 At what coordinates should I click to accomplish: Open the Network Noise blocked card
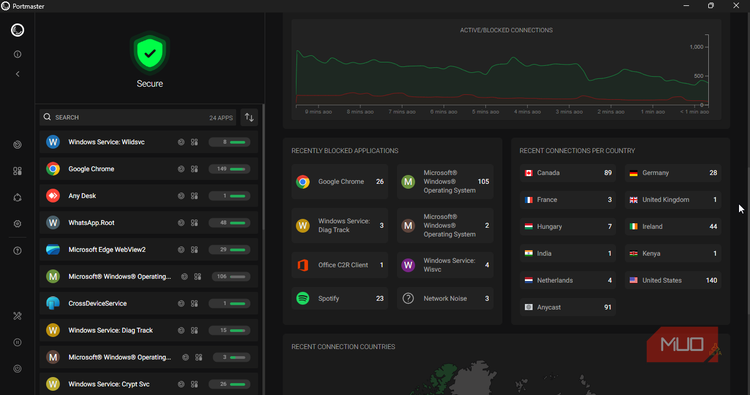coord(445,298)
